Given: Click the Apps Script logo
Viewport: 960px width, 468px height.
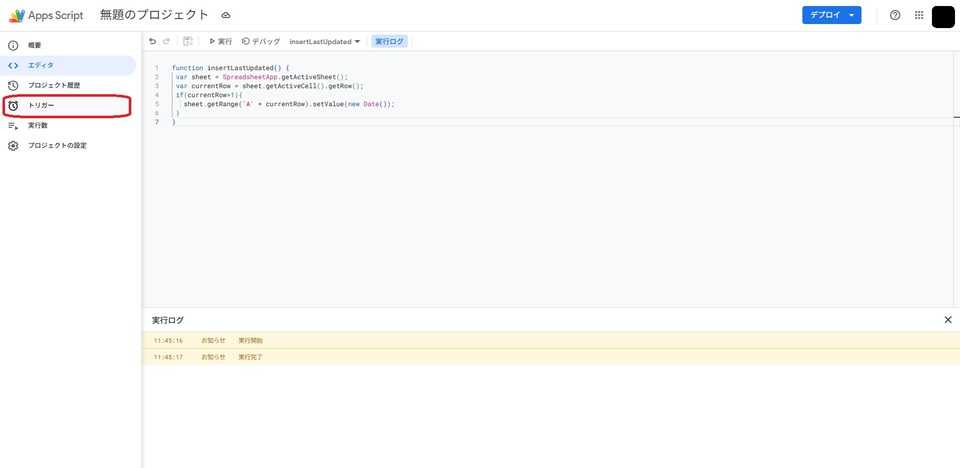Looking at the screenshot, I should pyautogui.click(x=16, y=16).
